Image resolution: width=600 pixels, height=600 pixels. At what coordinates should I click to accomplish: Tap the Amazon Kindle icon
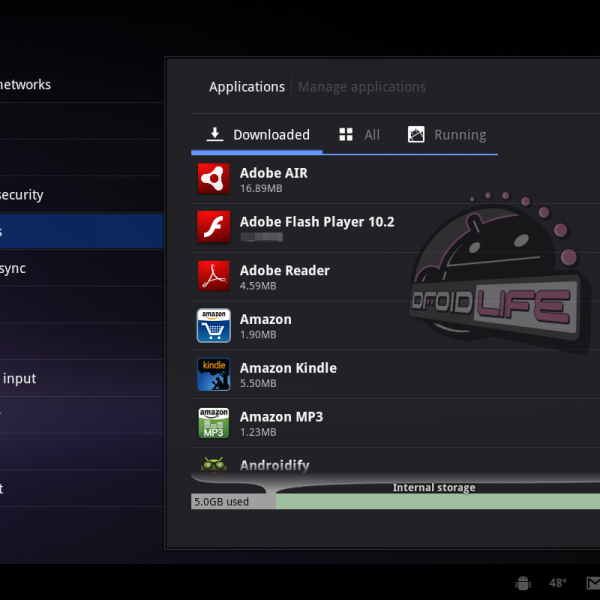pos(213,374)
